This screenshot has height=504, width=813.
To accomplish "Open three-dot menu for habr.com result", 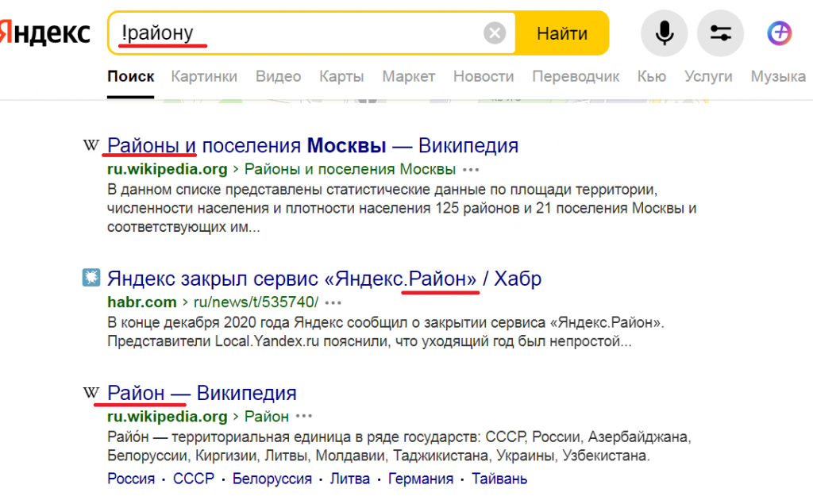I will (333, 302).
